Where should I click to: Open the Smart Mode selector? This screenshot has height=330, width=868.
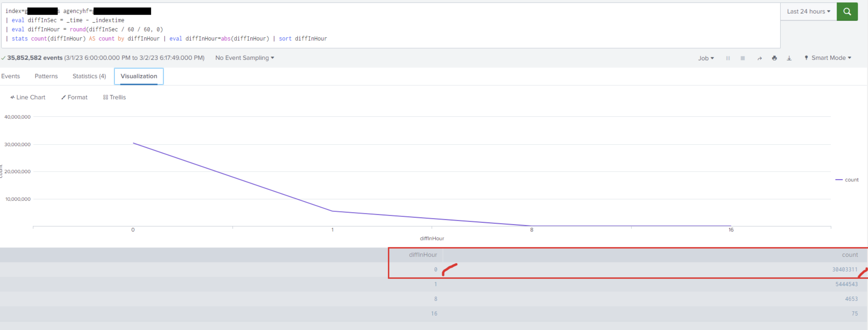828,58
